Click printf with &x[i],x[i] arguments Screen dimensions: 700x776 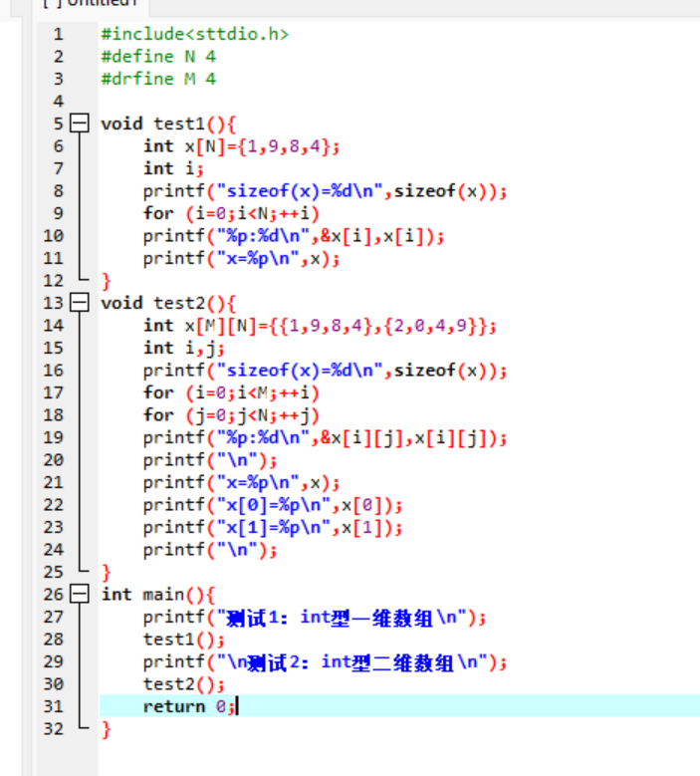tap(294, 235)
